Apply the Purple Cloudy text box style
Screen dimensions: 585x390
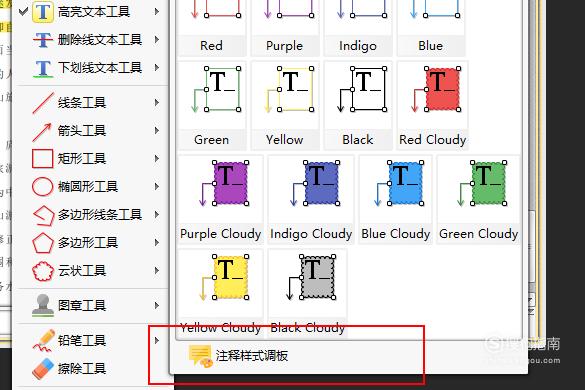(x=220, y=200)
